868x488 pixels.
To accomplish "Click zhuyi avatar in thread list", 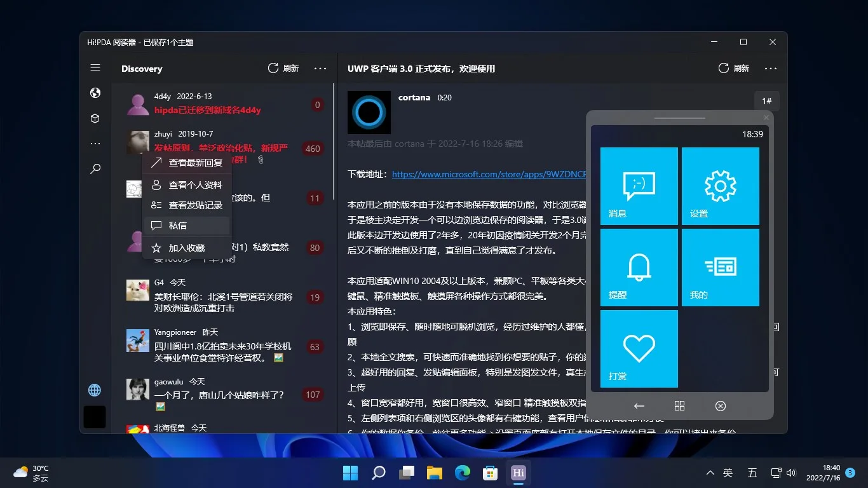I will click(x=137, y=142).
